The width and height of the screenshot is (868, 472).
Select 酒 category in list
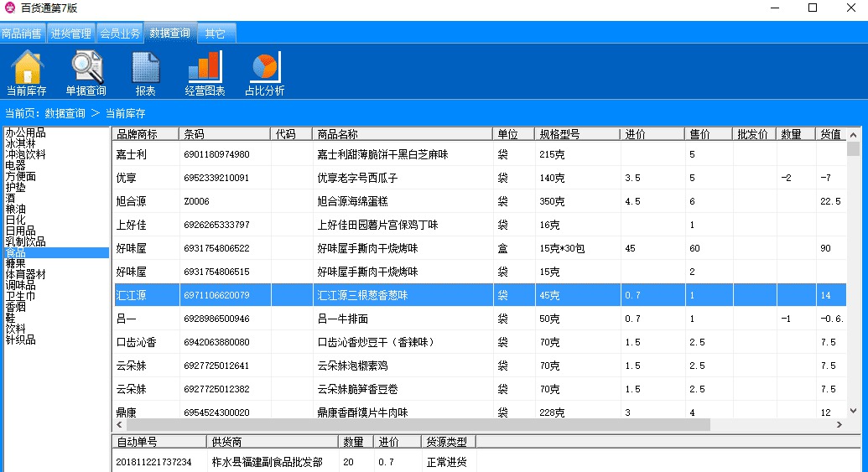[11, 198]
